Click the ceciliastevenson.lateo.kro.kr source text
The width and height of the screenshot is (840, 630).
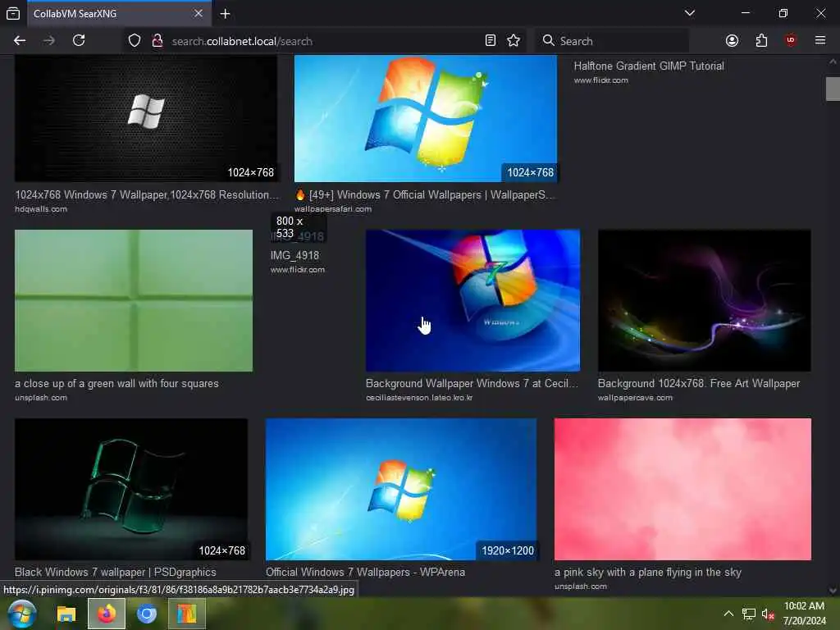click(419, 398)
